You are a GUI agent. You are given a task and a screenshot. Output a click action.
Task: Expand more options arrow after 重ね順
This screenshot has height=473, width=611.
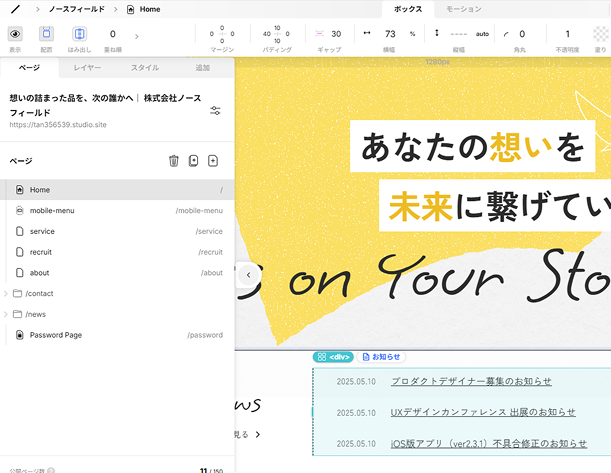[x=136, y=36]
